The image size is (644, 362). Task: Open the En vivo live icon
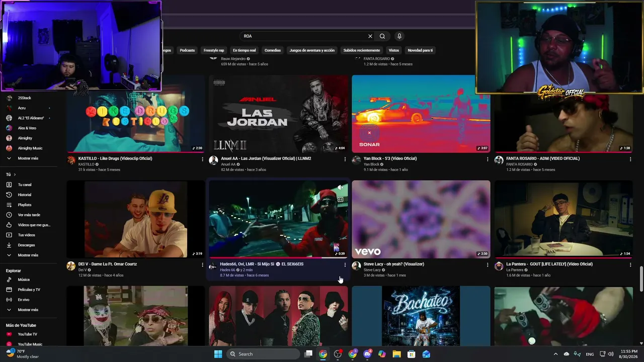(9, 300)
